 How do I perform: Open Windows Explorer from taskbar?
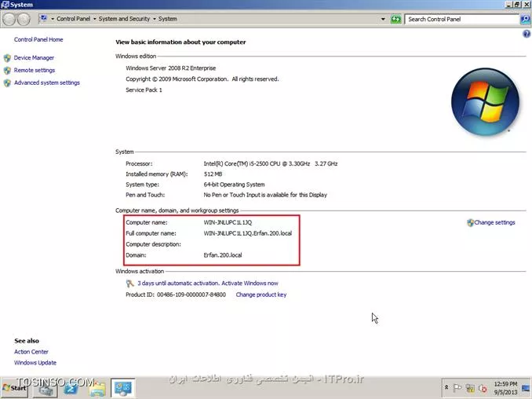pyautogui.click(x=97, y=388)
